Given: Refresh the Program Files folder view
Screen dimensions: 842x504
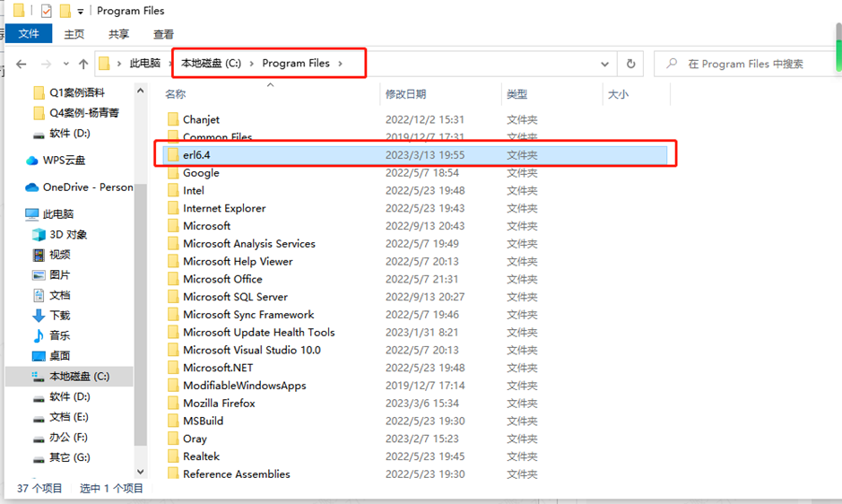Looking at the screenshot, I should click(631, 64).
